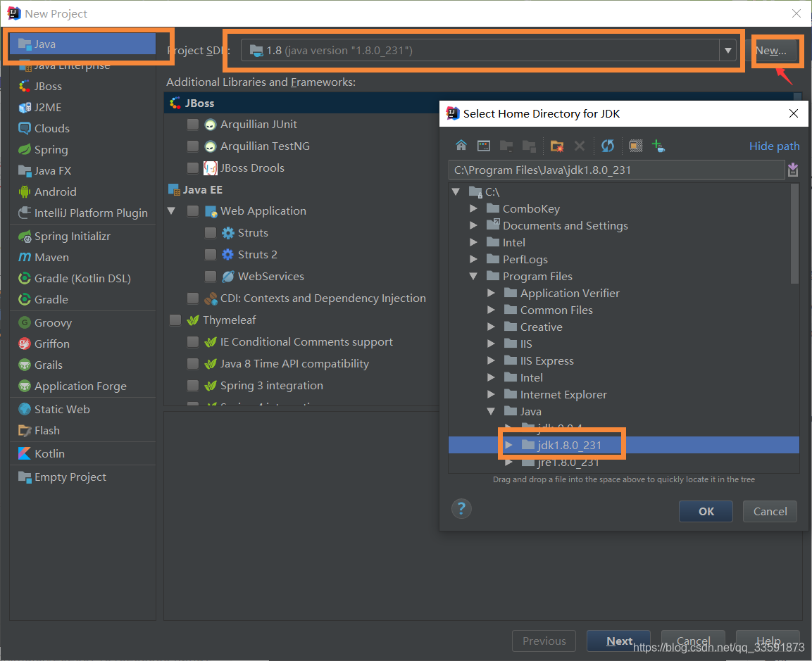This screenshot has height=661, width=812.
Task: Enable Arquillian TestNG checkbox
Action: point(193,146)
